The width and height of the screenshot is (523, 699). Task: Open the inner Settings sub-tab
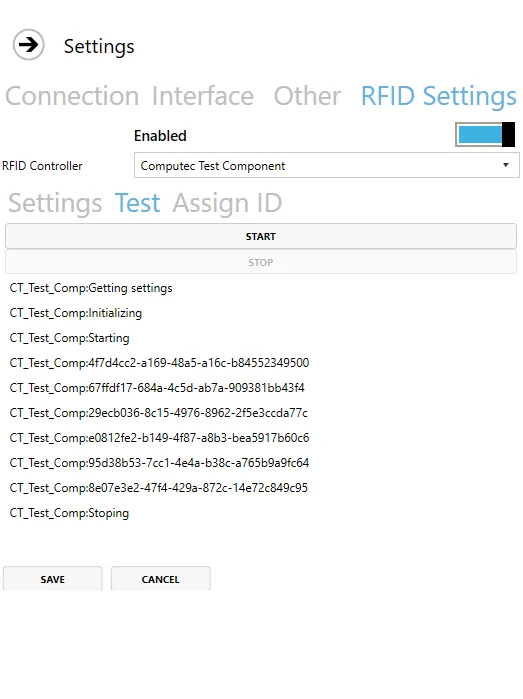pos(55,203)
